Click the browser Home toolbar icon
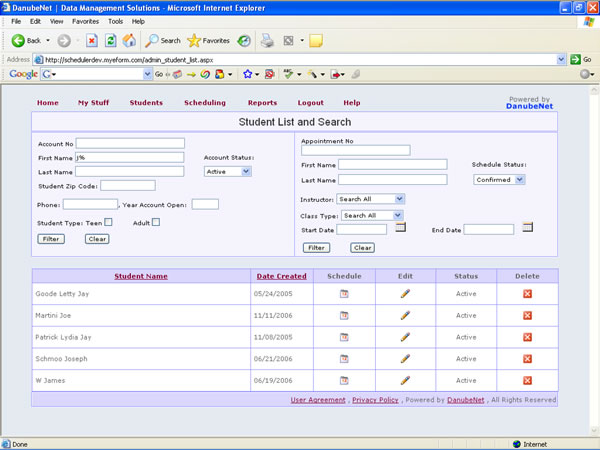The width and height of the screenshot is (600, 450). [129, 41]
